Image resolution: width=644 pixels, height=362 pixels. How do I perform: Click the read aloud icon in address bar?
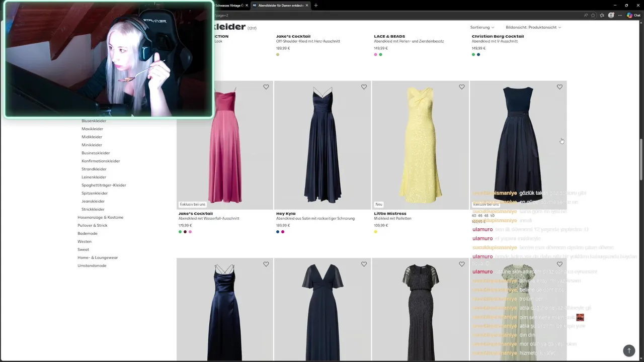click(586, 15)
